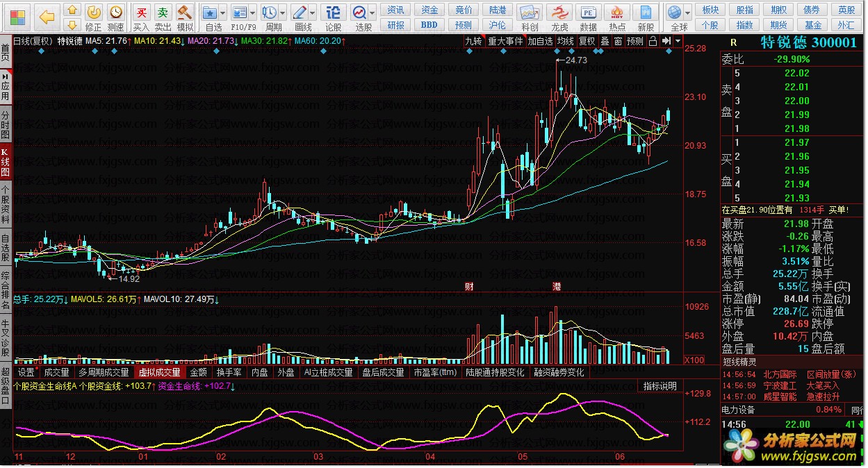
Task: Click the green 卖出 sell icon
Action: 163,12
